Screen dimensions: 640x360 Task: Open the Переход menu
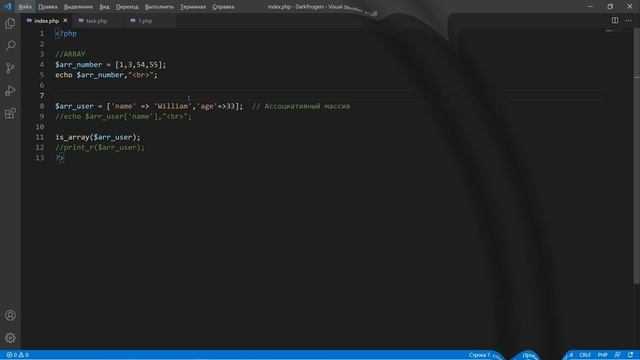pos(127,7)
